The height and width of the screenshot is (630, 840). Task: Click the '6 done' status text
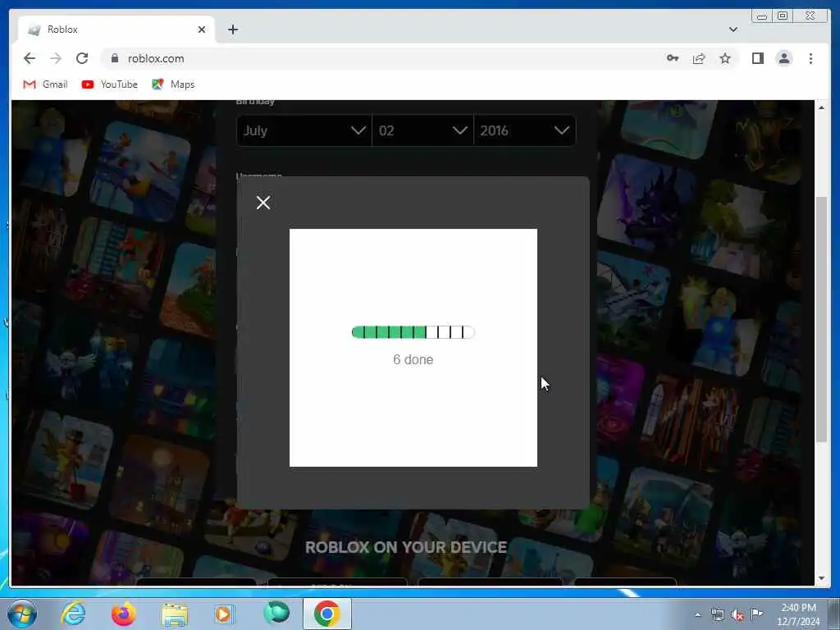click(413, 359)
